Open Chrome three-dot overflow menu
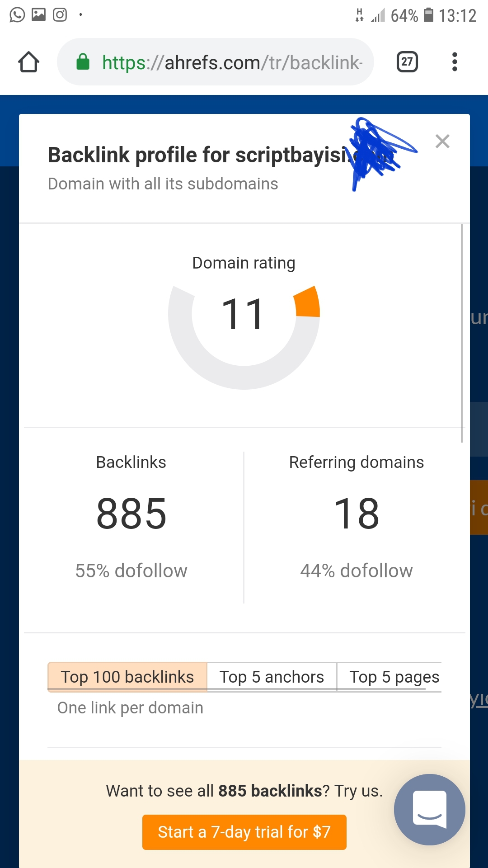This screenshot has width=488, height=868. [455, 62]
